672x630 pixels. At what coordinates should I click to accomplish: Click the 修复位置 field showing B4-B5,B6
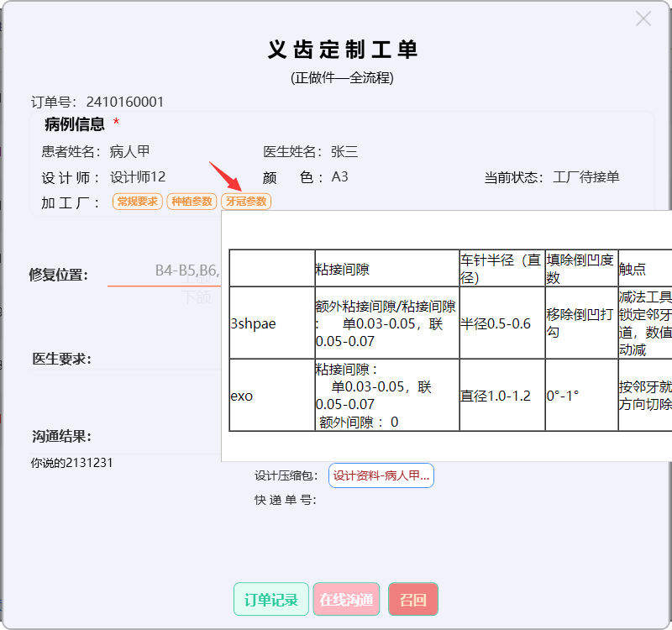click(186, 270)
